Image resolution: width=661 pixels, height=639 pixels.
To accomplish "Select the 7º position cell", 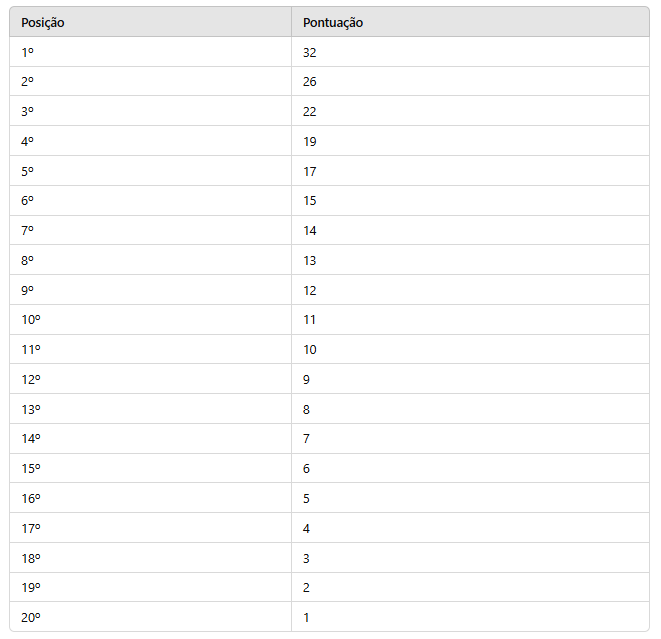I will [27, 231].
